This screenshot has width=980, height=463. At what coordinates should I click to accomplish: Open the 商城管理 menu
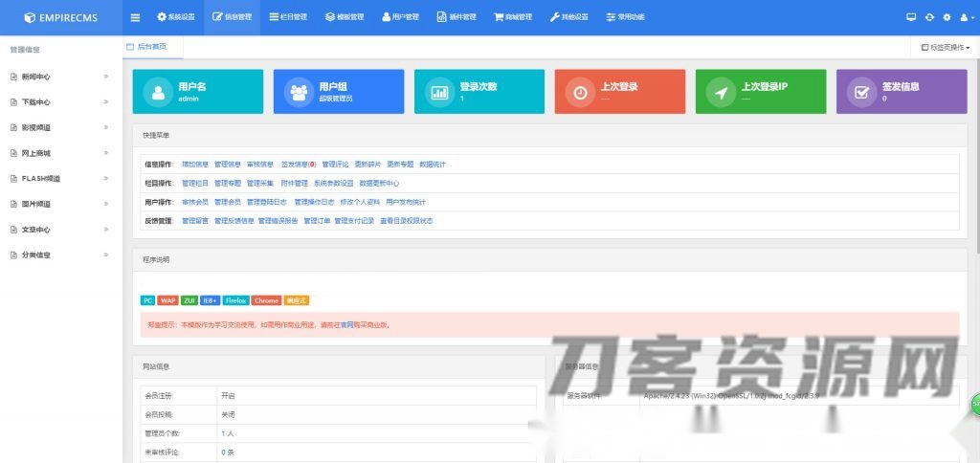(513, 17)
